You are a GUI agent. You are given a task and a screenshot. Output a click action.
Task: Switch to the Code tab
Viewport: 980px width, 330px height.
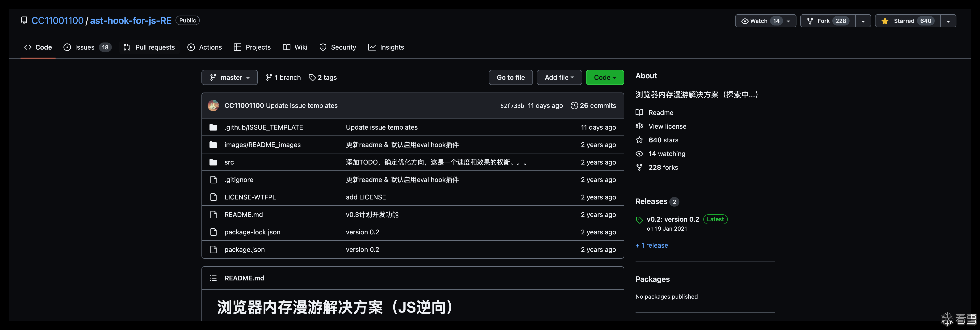point(38,47)
